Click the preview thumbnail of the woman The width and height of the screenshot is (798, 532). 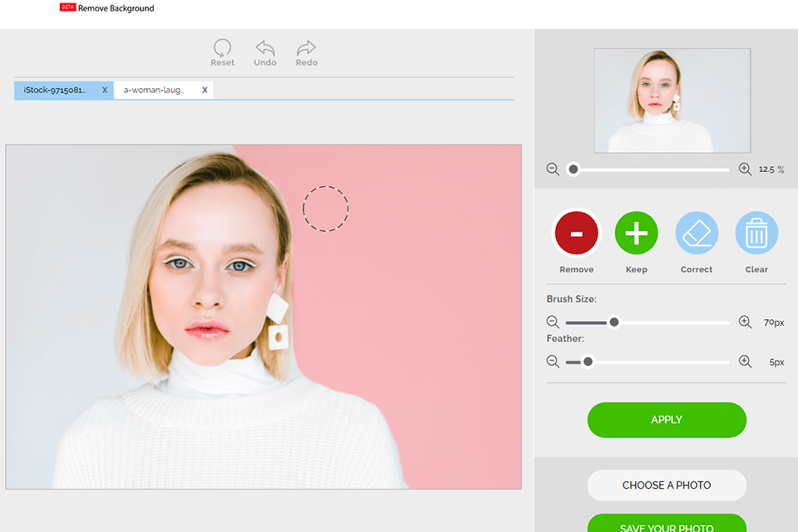pos(672,101)
